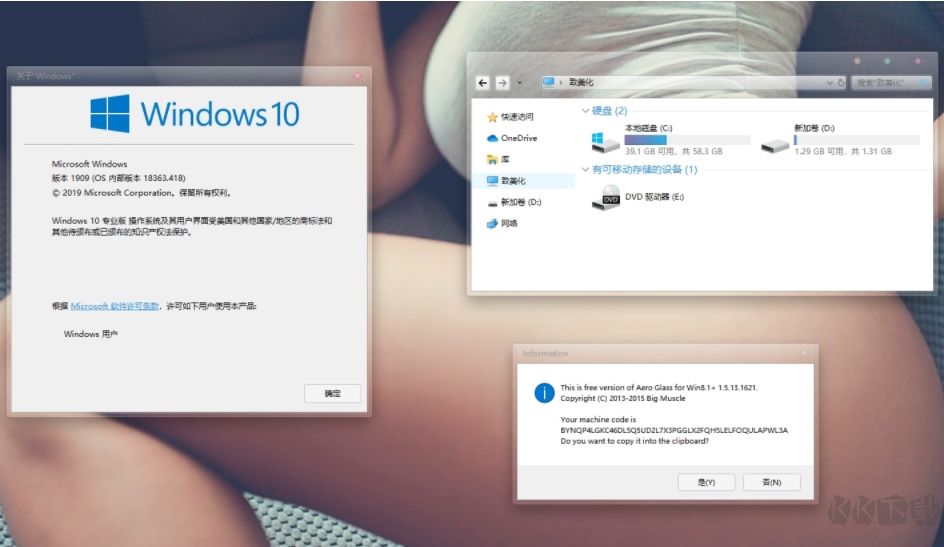This screenshot has width=944, height=547.
Task: Click the 搜索"致美化" search box
Action: [891, 82]
